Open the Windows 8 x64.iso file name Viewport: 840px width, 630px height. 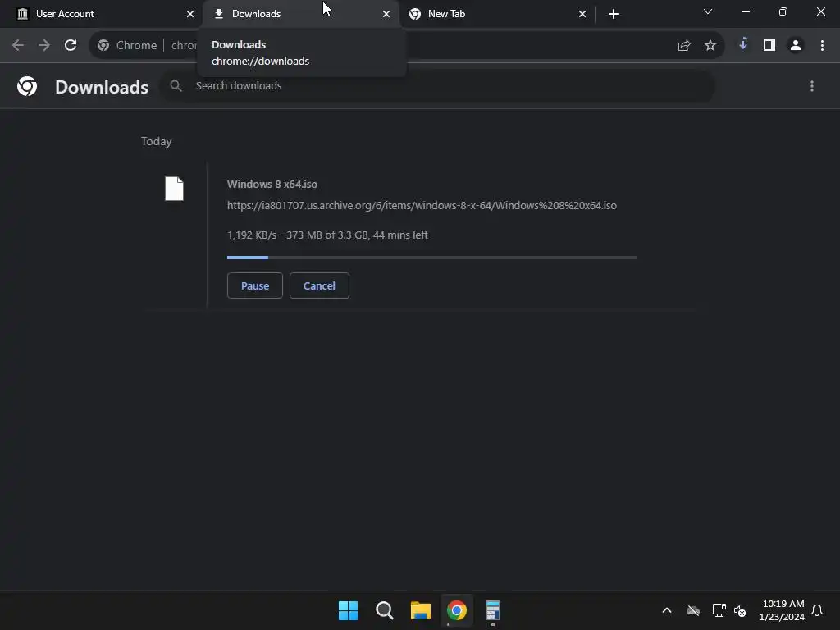pos(272,185)
